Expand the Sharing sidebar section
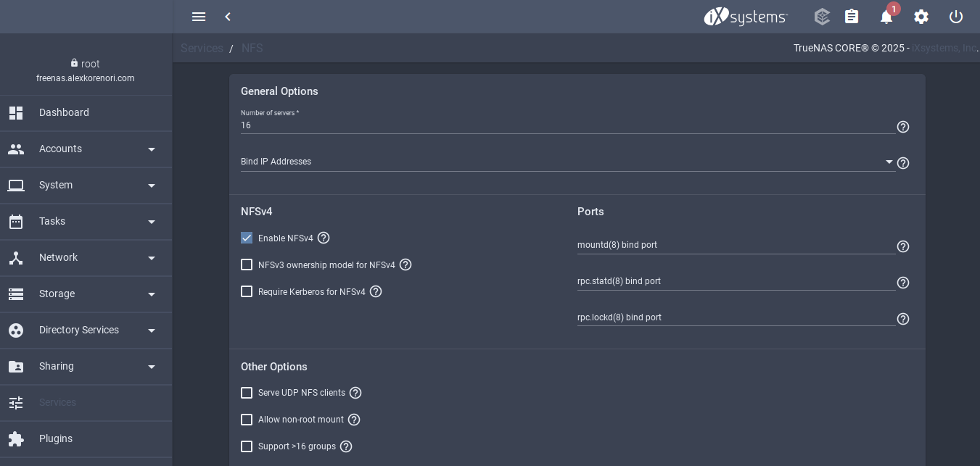This screenshot has height=466, width=980. 86,366
